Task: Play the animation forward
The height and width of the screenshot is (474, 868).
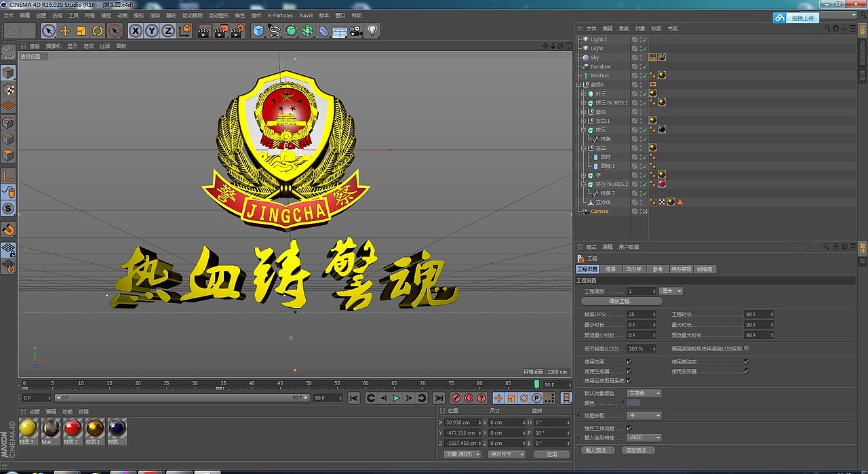Action: [x=396, y=398]
